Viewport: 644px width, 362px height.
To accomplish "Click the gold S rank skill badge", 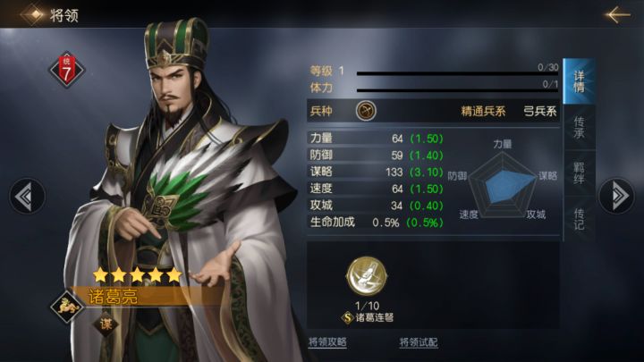I will [x=347, y=317].
